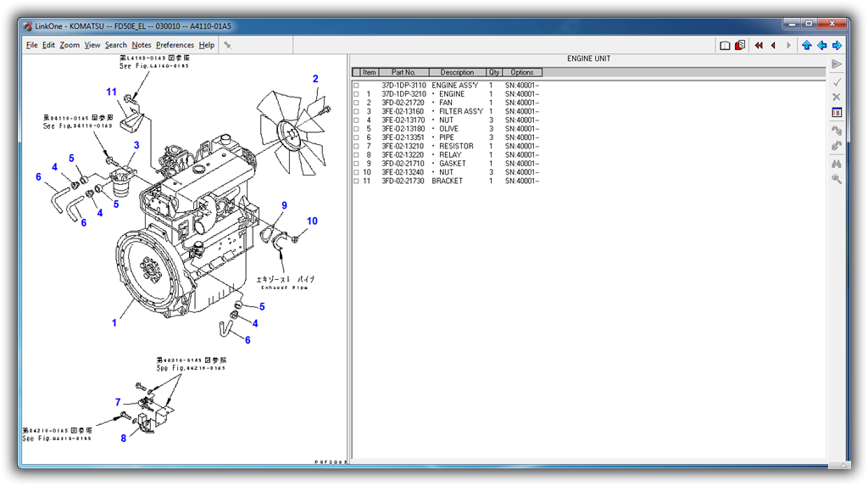Click the lower link chain icon
The image size is (868, 486).
point(837,146)
